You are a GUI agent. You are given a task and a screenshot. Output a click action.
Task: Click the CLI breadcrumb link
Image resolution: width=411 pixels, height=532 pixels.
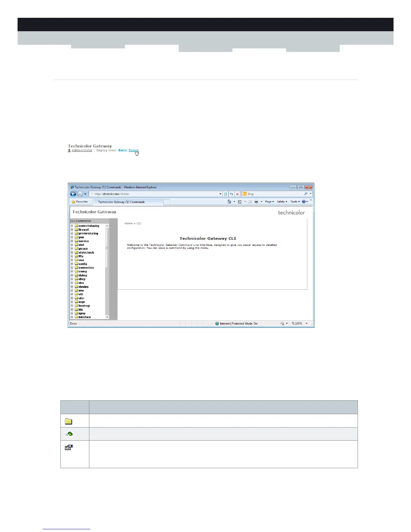(x=139, y=223)
